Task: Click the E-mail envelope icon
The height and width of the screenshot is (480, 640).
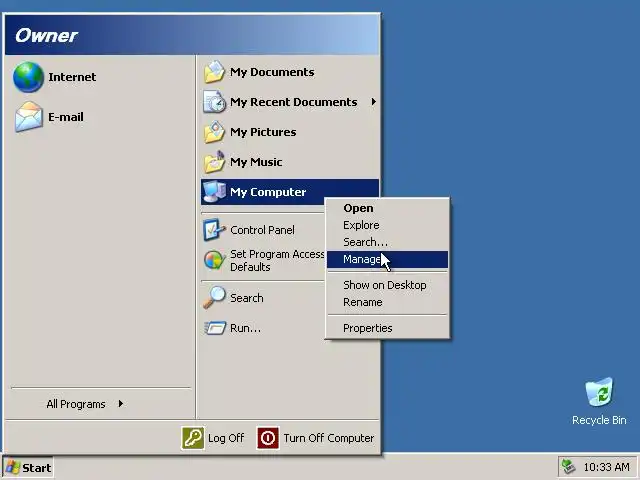Action: coord(29,117)
